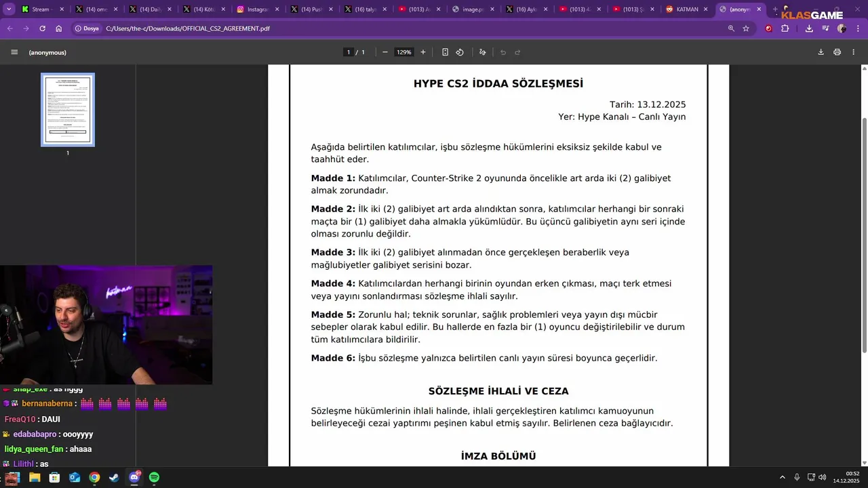Image resolution: width=868 pixels, height=488 pixels.
Task: Click the red extension icon in toolbar
Action: coord(768,28)
